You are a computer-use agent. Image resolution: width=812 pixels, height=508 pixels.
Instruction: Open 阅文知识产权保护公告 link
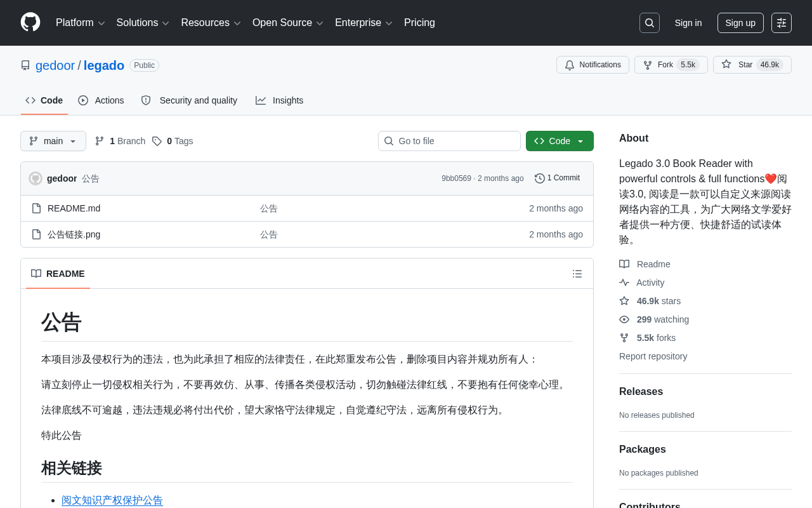point(112,500)
